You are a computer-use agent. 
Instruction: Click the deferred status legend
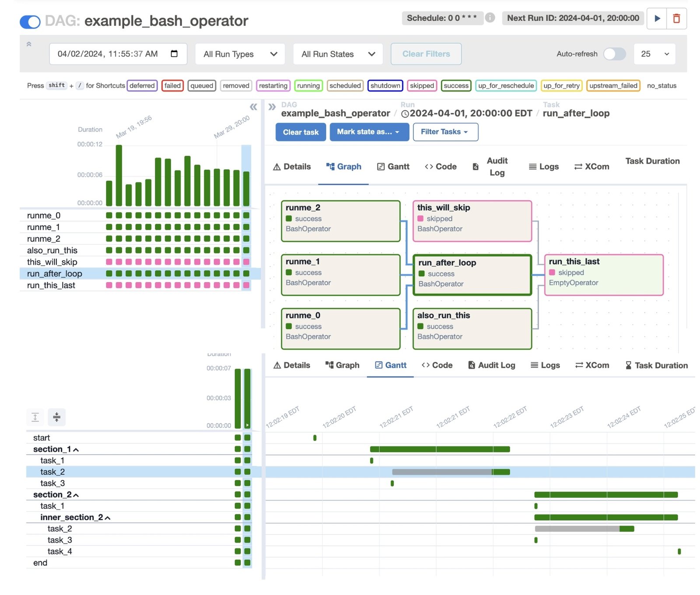[x=142, y=86]
